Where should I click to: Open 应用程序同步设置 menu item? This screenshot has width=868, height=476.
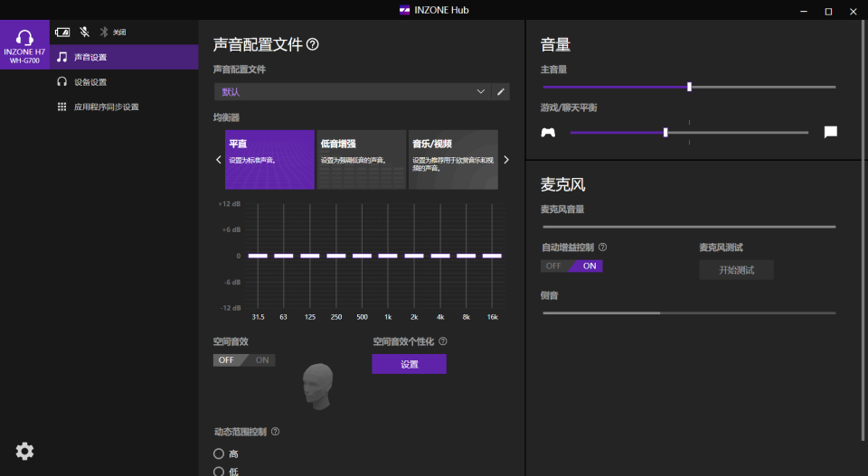click(x=124, y=107)
